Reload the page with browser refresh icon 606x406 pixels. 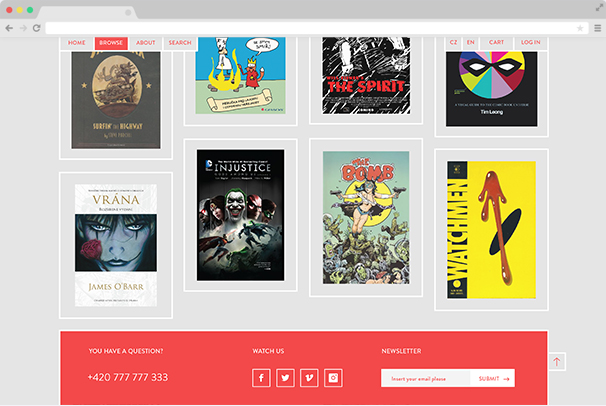[37, 28]
